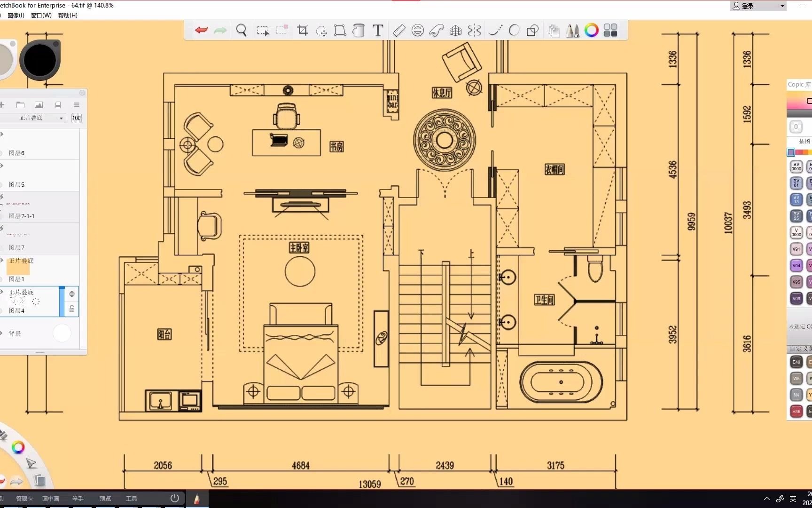Click the white 背景 color circle
Screen dimensions: 812x508
[x=62, y=333]
